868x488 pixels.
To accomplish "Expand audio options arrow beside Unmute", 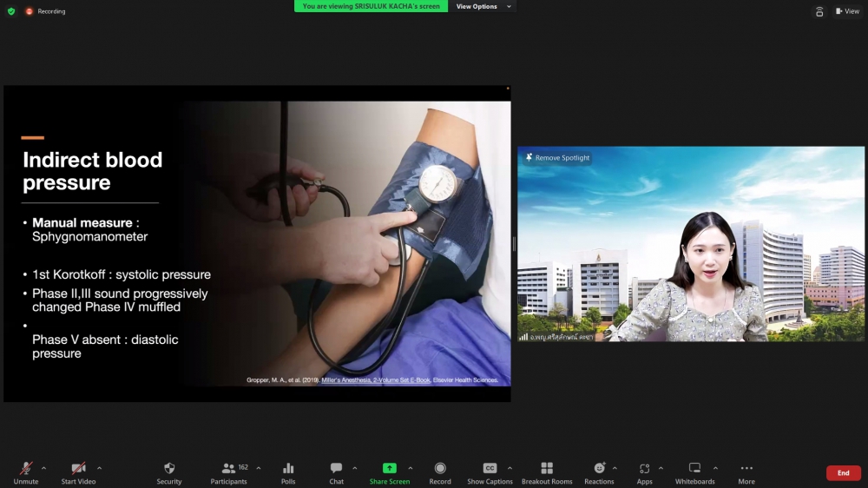I will 43,468.
